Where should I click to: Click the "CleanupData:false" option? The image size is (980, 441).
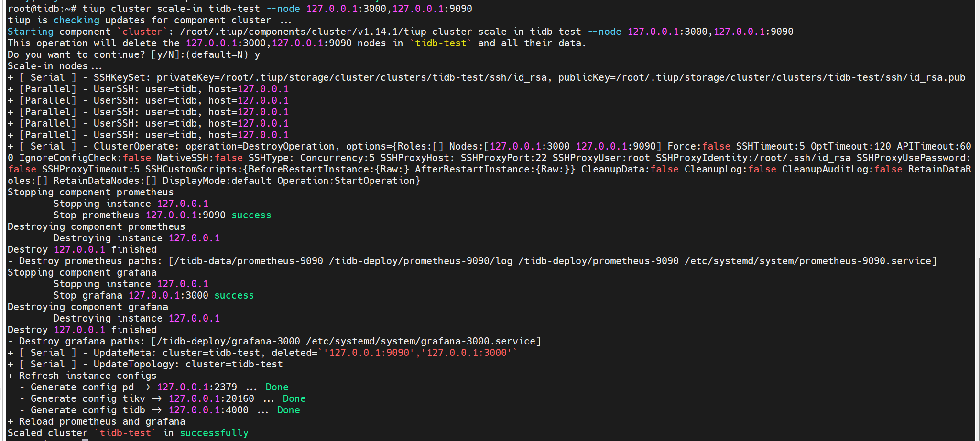click(x=630, y=169)
